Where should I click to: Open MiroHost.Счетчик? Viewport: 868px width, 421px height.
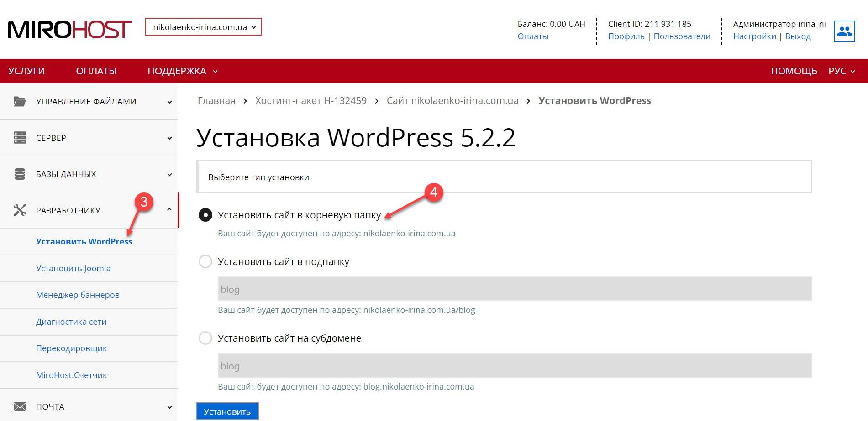71,375
